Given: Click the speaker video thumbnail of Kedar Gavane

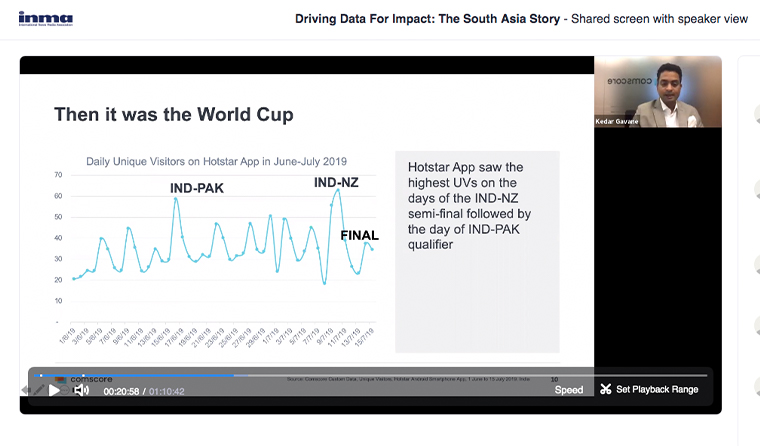Looking at the screenshot, I should click(658, 92).
